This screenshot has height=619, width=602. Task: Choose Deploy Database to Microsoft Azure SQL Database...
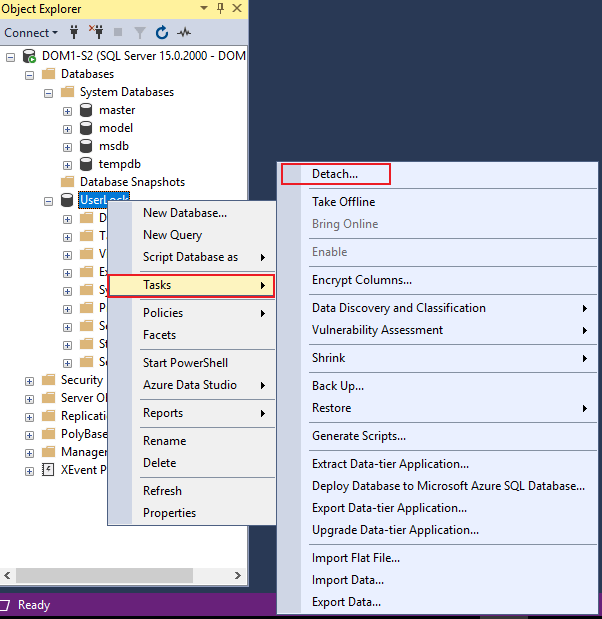click(x=437, y=486)
